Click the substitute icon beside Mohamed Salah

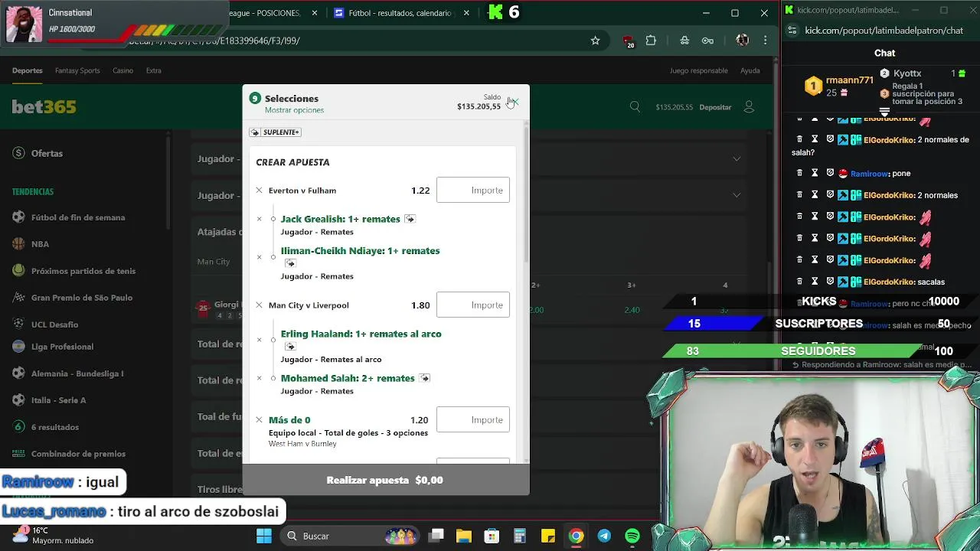point(424,378)
